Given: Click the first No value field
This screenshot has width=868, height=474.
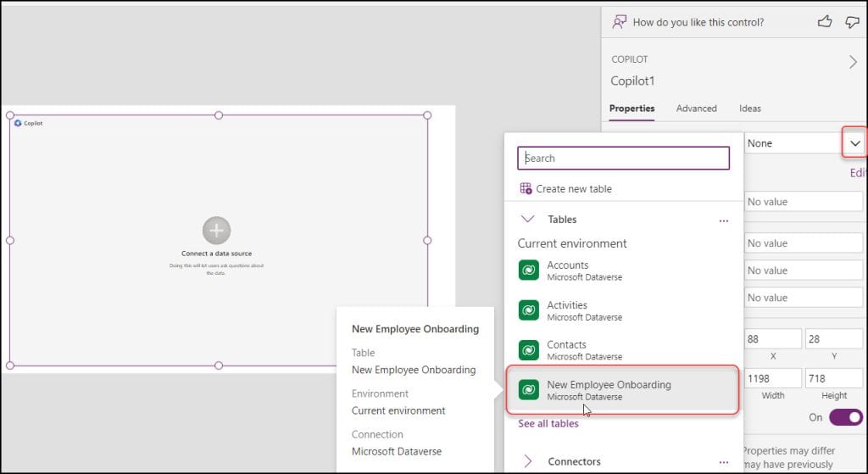Looking at the screenshot, I should 804,202.
